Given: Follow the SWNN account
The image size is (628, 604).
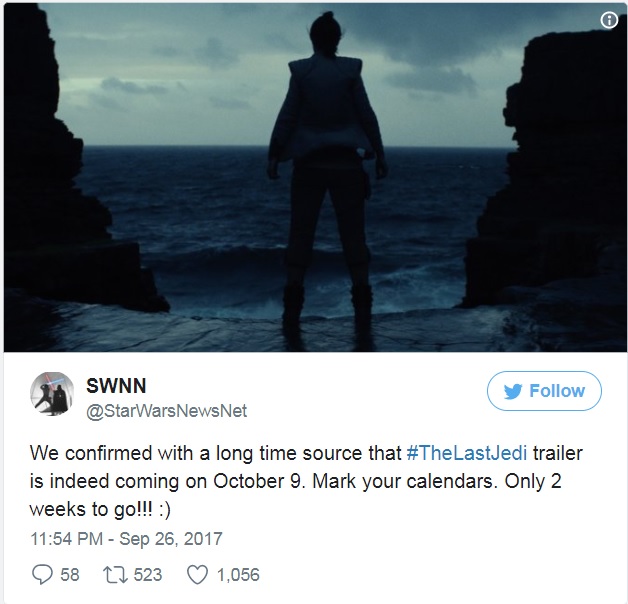Looking at the screenshot, I should [x=544, y=391].
